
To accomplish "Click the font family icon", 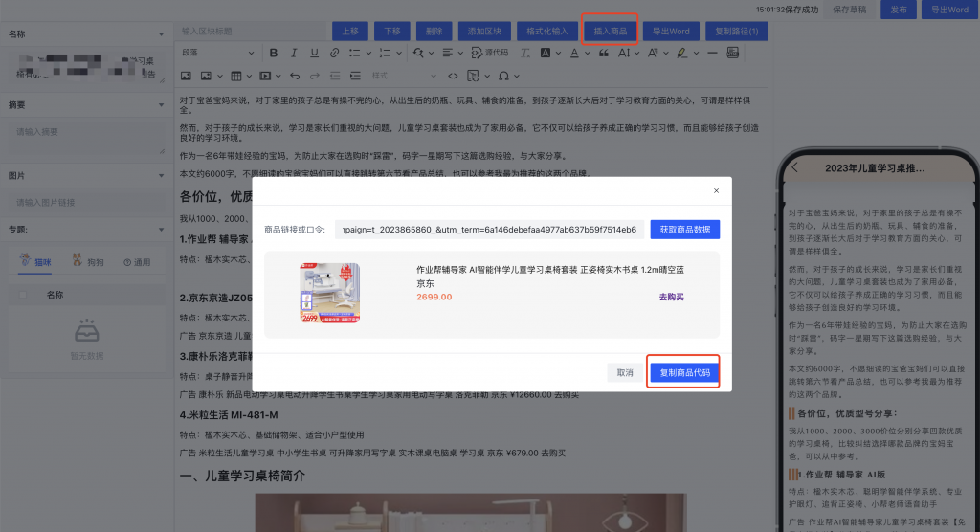I will tap(653, 54).
